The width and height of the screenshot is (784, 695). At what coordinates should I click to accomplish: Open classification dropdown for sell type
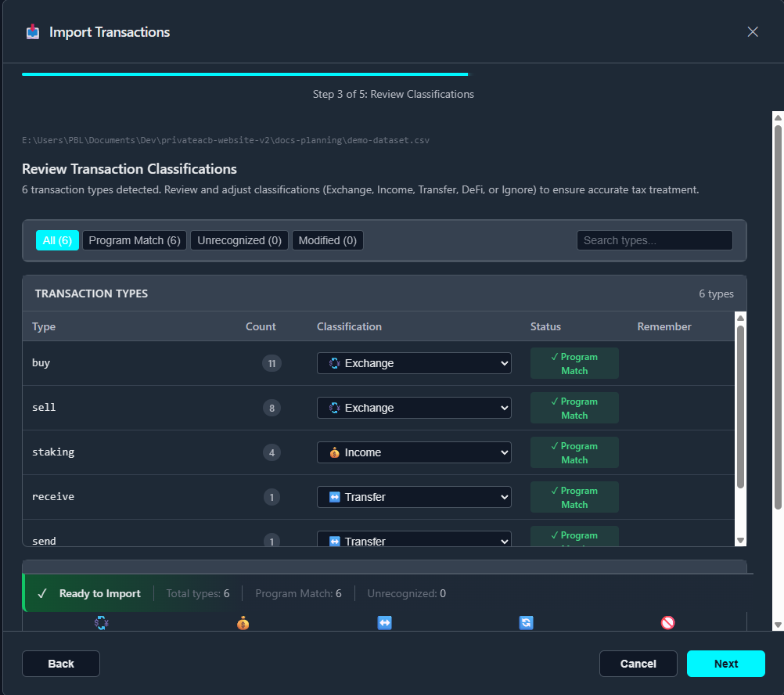414,408
